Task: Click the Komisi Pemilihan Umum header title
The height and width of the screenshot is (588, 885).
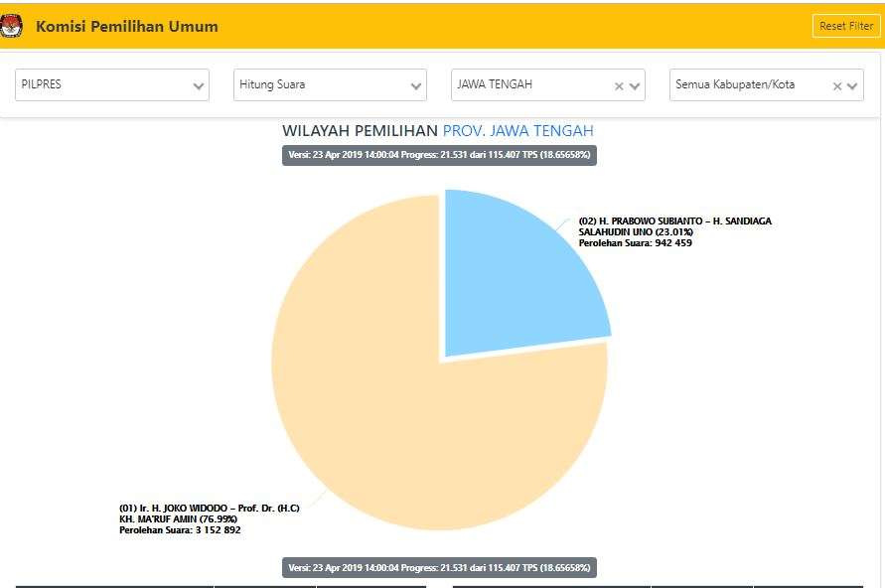Action: pyautogui.click(x=127, y=27)
